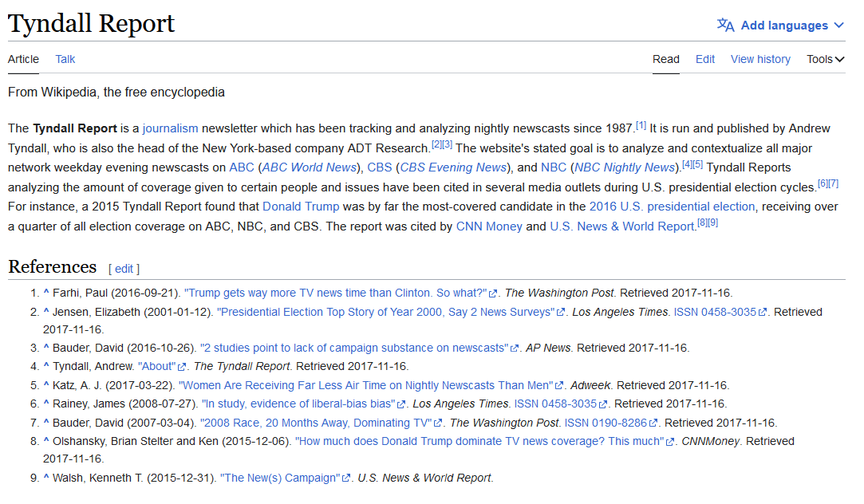Image resolution: width=864 pixels, height=504 pixels.
Task: Open the "About" reference link
Action: (x=156, y=366)
